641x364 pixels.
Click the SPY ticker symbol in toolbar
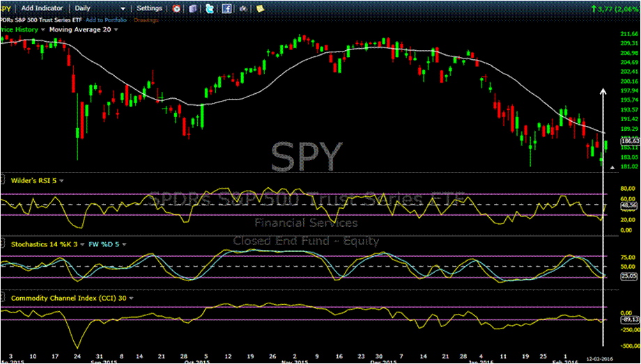point(6,8)
